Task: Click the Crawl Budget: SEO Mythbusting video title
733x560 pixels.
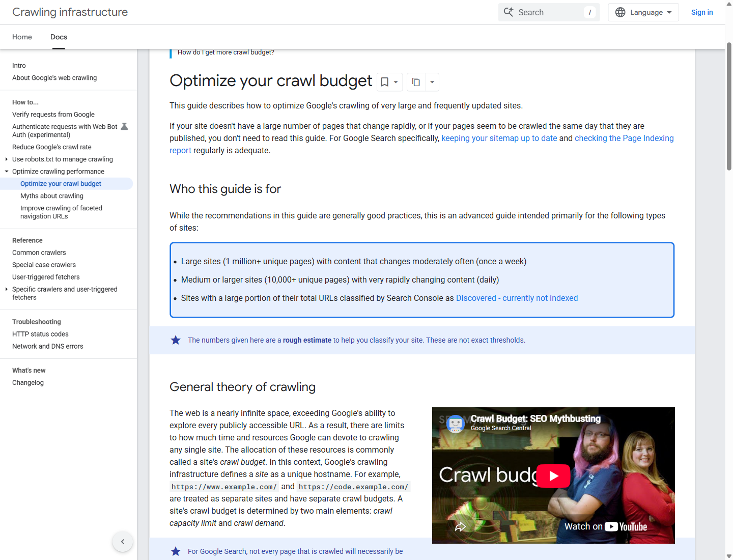Action: [x=535, y=418]
